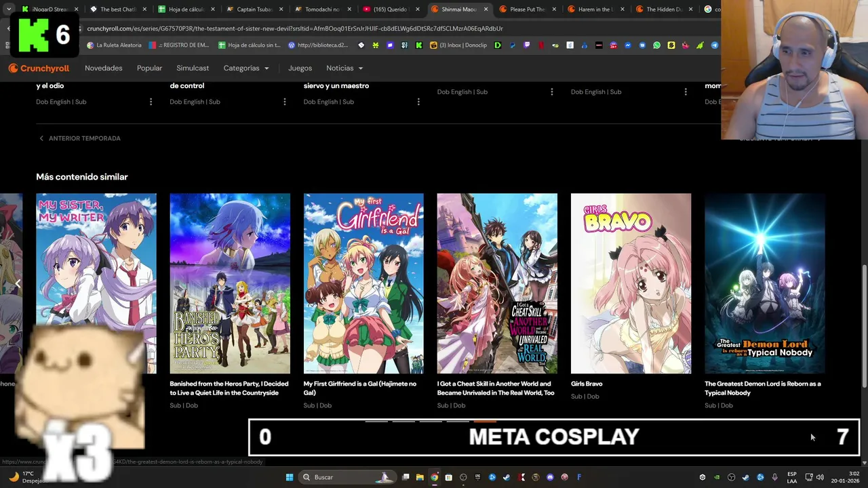Click the browser address bar URL
The width and height of the screenshot is (868, 488).
tap(295, 28)
